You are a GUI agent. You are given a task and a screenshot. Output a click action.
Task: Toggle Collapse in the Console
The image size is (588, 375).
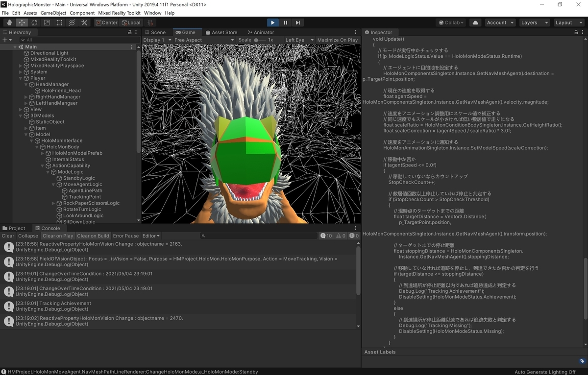pyautogui.click(x=28, y=236)
